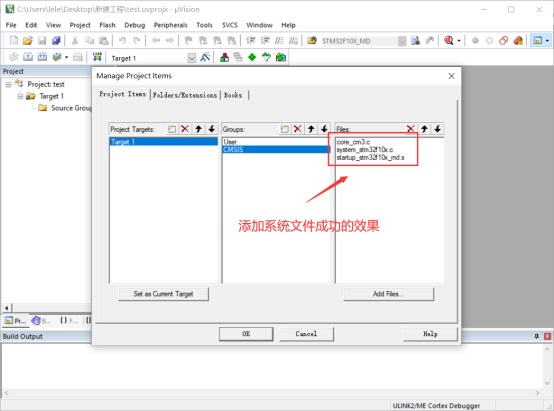The height and width of the screenshot is (411, 554).
Task: Click the Add Files... button
Action: point(388,294)
